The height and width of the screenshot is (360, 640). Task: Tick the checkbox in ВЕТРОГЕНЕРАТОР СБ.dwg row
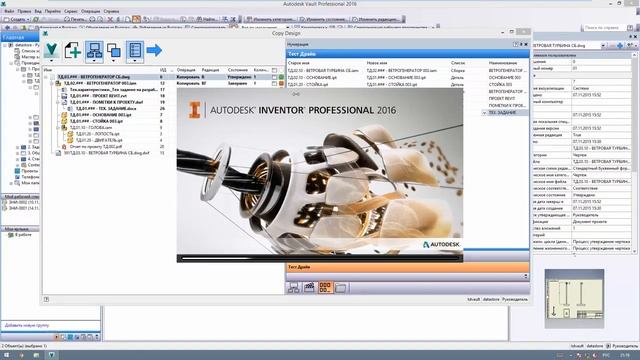tap(274, 77)
